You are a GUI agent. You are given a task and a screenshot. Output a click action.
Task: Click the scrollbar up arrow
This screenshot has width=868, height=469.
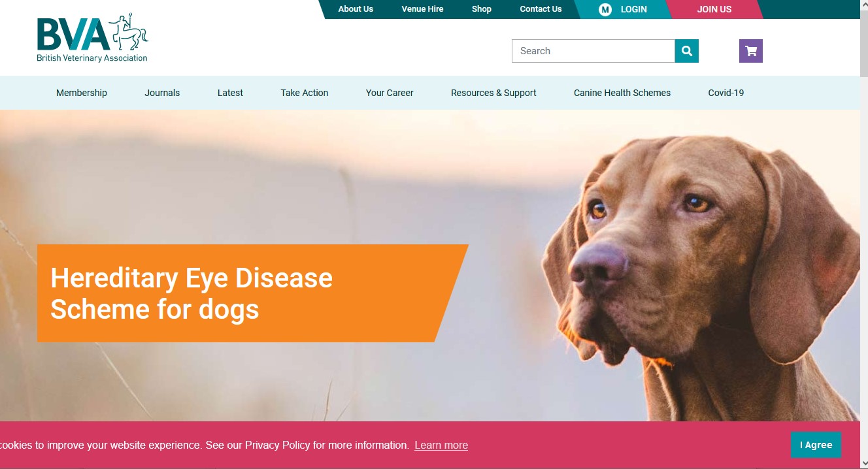click(864, 5)
